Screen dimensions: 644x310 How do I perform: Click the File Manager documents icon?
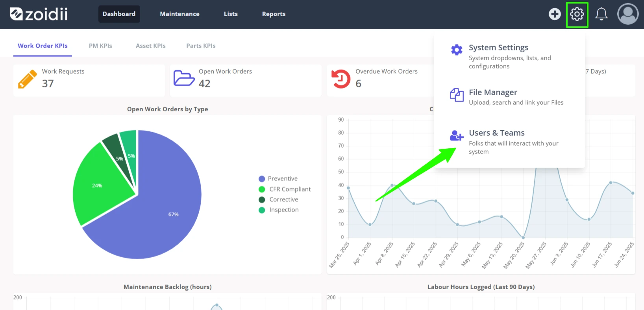pos(457,95)
